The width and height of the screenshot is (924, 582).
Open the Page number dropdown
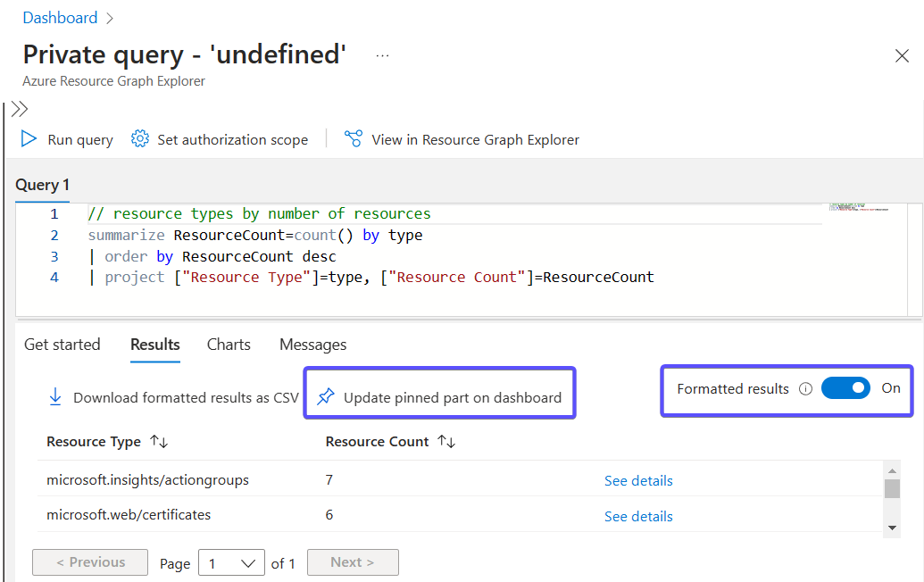coord(231,563)
